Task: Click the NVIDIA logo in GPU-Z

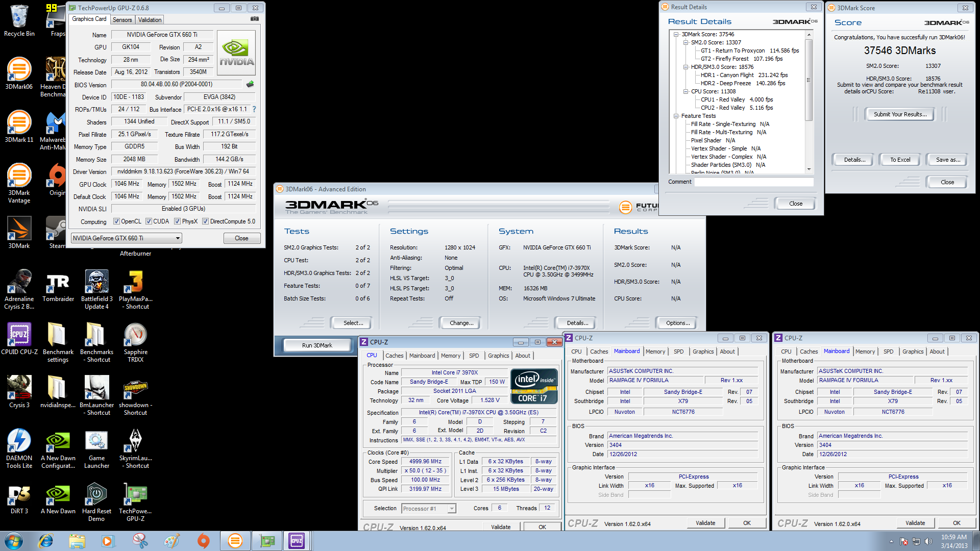Action: [236, 53]
